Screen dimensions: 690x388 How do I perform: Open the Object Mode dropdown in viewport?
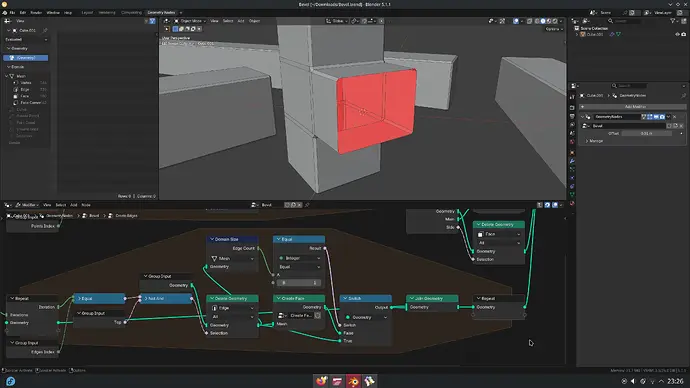click(190, 21)
